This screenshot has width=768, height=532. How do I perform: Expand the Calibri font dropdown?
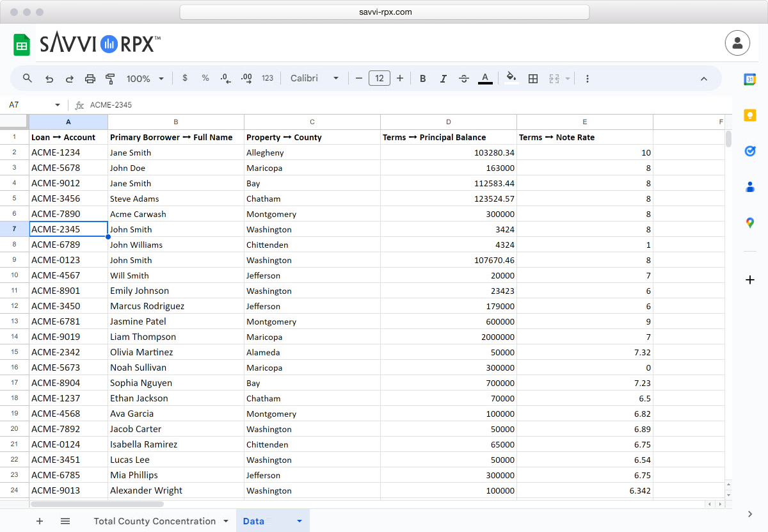[x=314, y=79]
